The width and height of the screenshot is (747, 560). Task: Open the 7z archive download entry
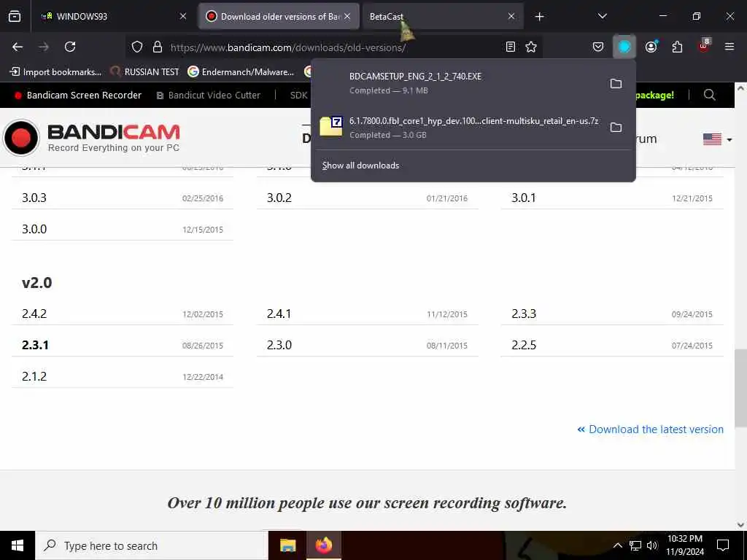(x=460, y=127)
